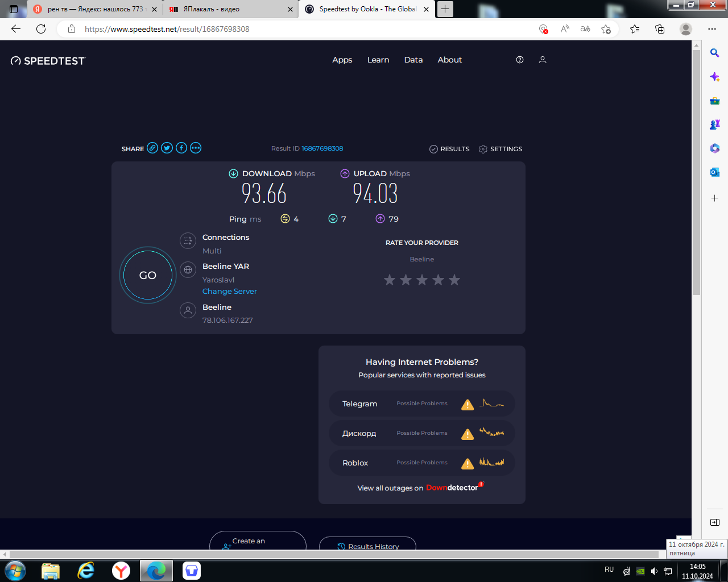Open result ID 16867698308 link
728x582 pixels.
(x=322, y=148)
